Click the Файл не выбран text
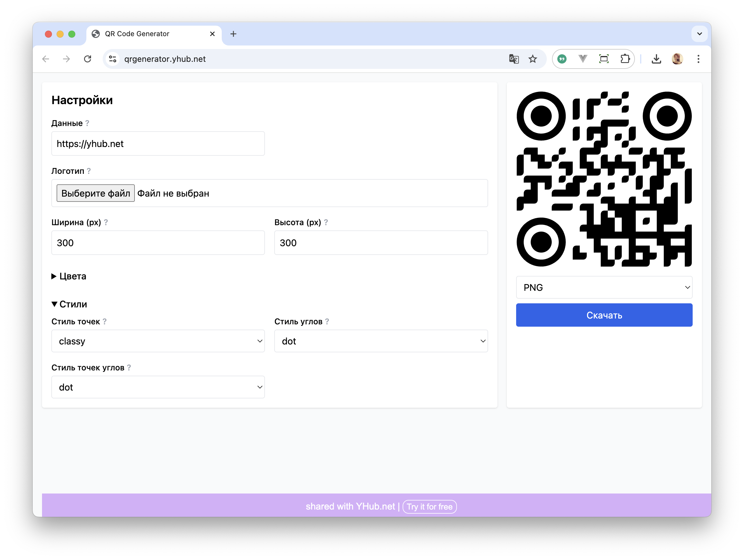 173,194
